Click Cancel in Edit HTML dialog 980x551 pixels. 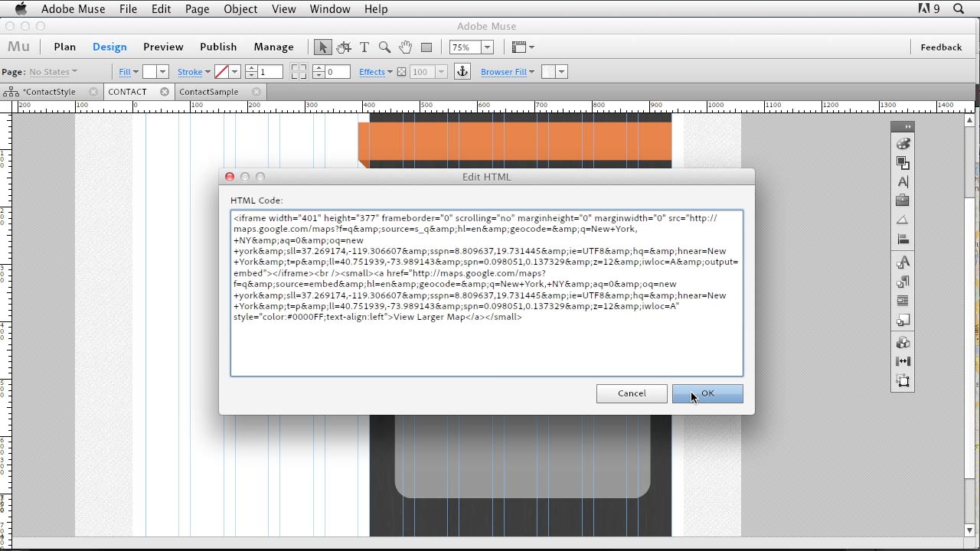click(632, 393)
